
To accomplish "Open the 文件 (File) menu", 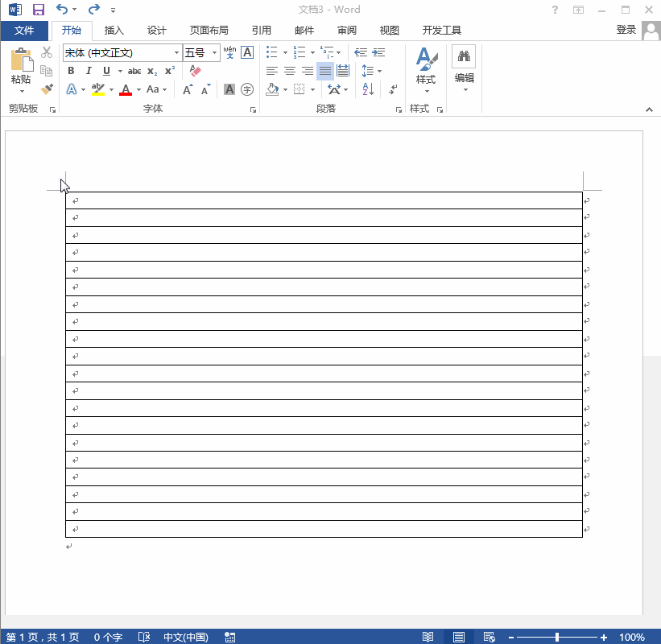I will (x=24, y=31).
